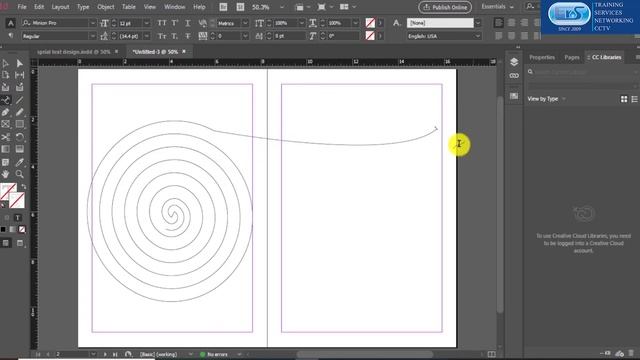Expand the Essentials workspace switcher
The image size is (640, 360).
[497, 7]
